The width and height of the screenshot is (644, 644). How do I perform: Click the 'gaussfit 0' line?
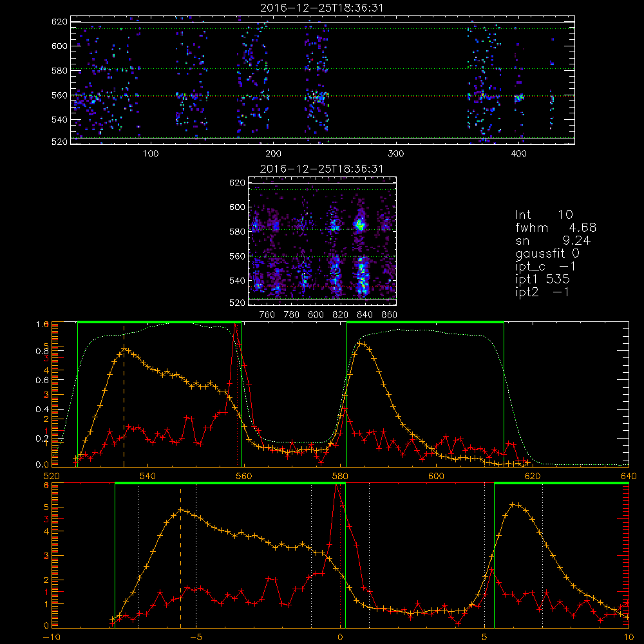click(x=547, y=253)
